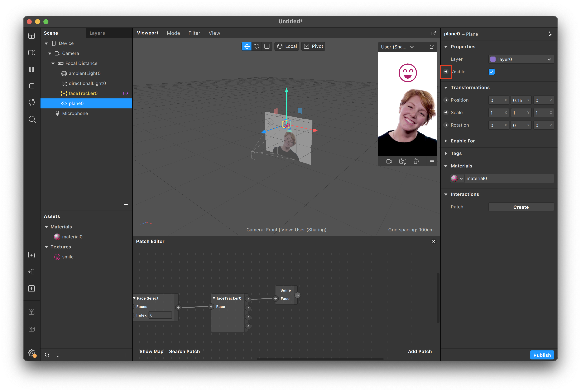Switch to the Layers tab

pyautogui.click(x=97, y=33)
